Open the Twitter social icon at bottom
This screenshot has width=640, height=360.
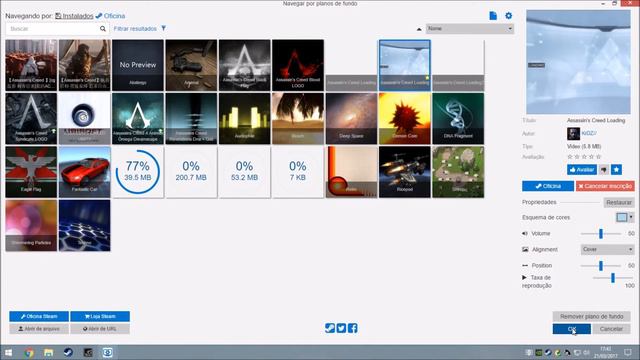341,328
